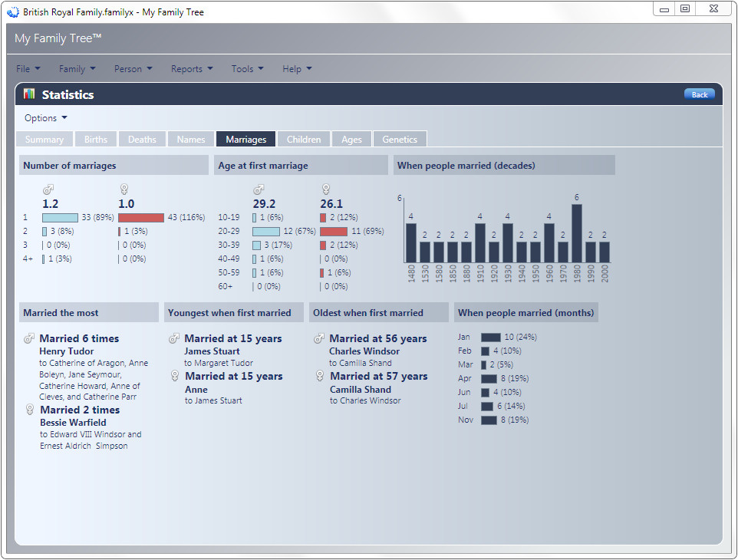Click the Back button
The image size is (738, 560).
700,94
